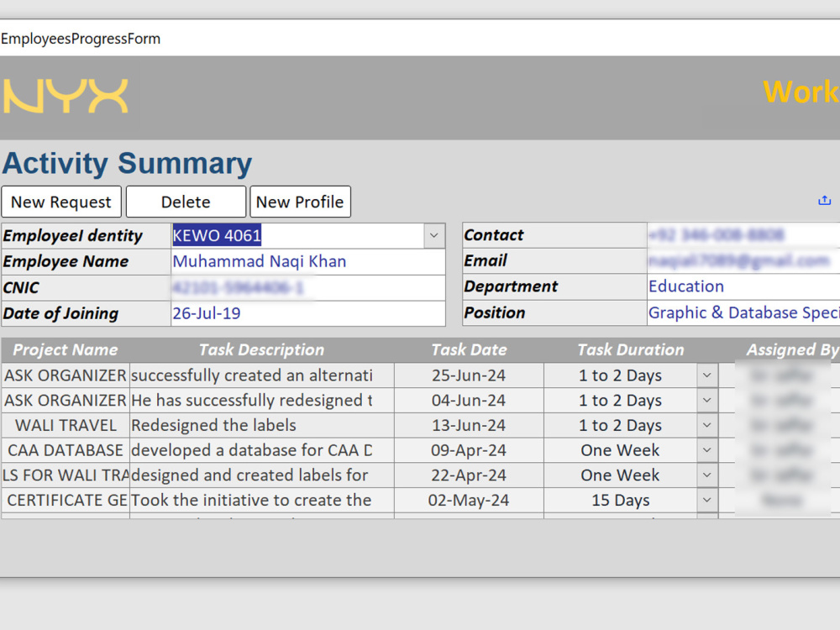Viewport: 840px width, 630px height.
Task: Select the CERTIFICATE GE project cell
Action: click(66, 500)
